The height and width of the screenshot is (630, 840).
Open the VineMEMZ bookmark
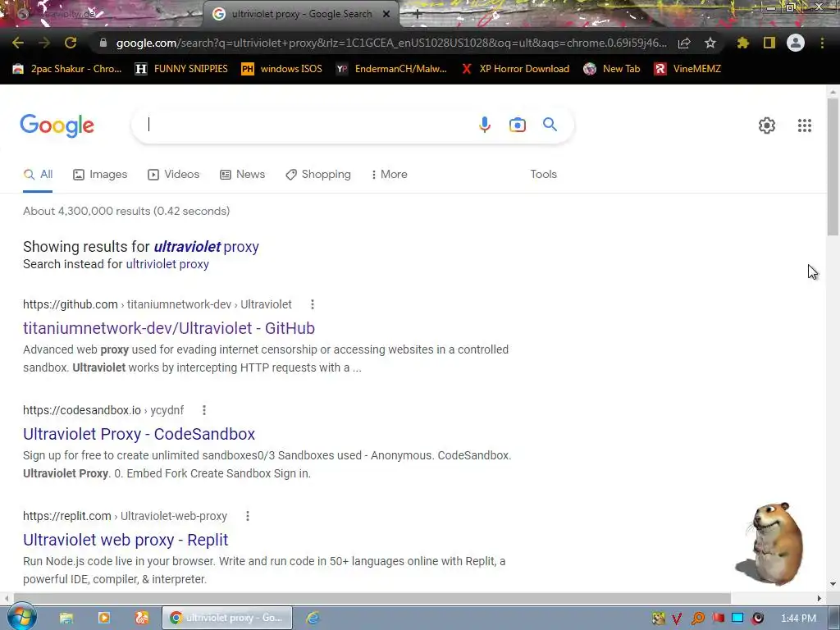click(x=687, y=69)
